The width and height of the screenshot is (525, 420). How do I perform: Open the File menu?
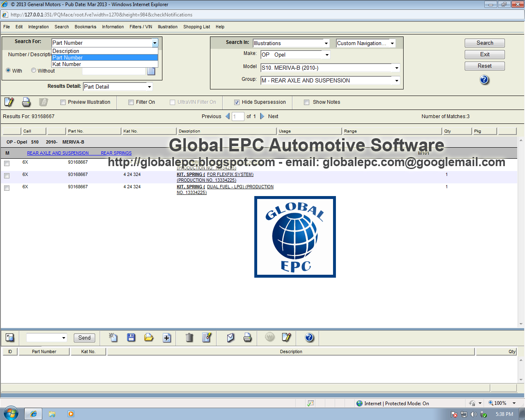click(x=7, y=27)
